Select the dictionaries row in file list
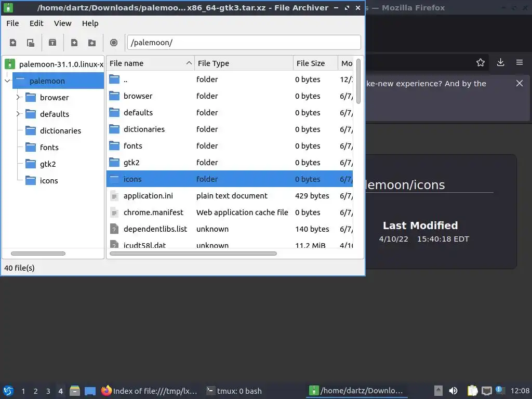Viewport: 532px width, 399px height. [230, 129]
